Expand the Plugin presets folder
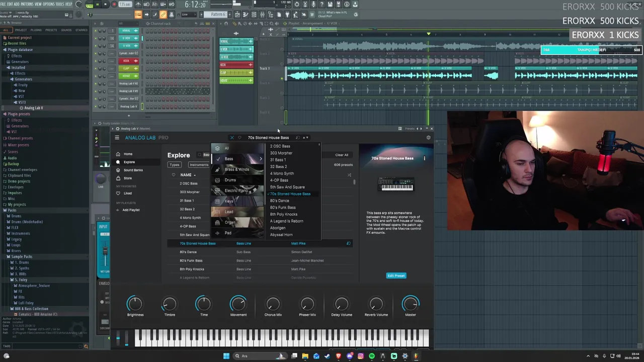This screenshot has width=644, height=362. pyautogui.click(x=19, y=114)
